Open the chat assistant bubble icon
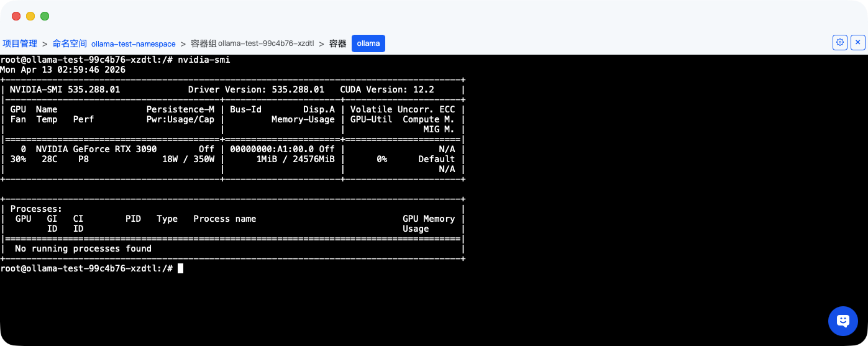 click(843, 321)
